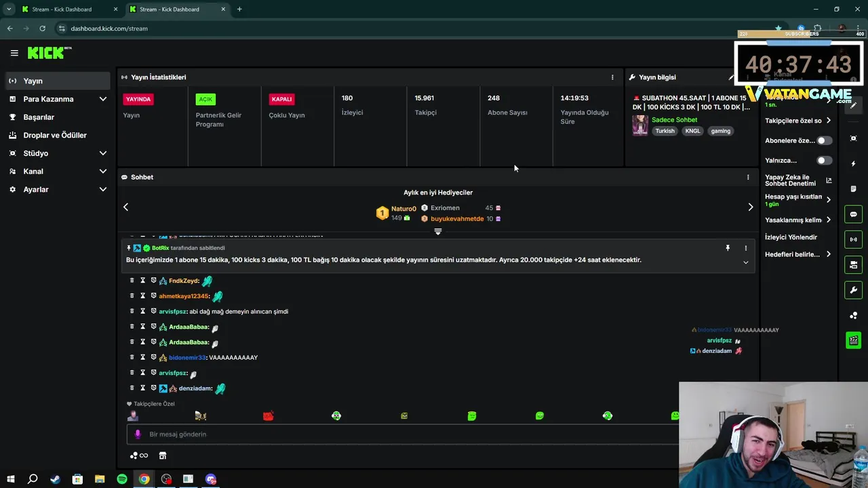Open a new browser tab

[239, 9]
